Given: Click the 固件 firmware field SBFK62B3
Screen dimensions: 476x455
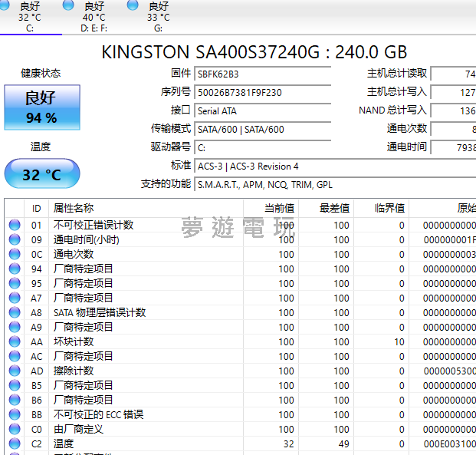Looking at the screenshot, I should (263, 74).
